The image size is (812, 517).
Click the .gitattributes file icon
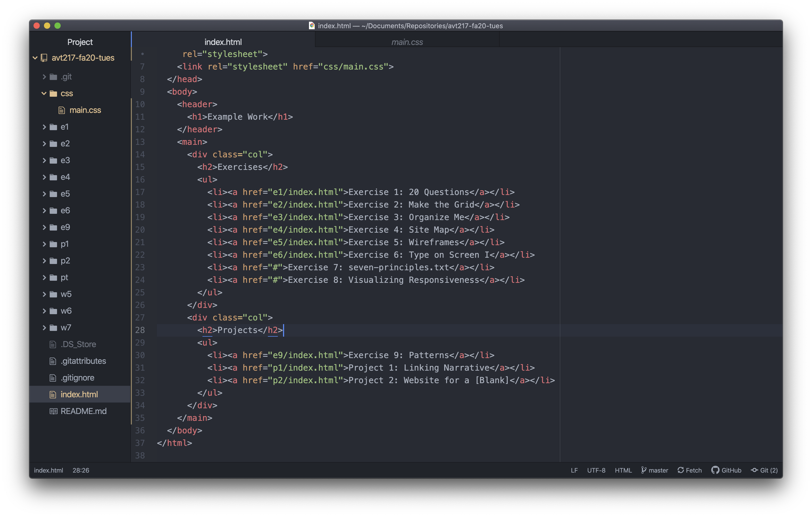tap(53, 361)
